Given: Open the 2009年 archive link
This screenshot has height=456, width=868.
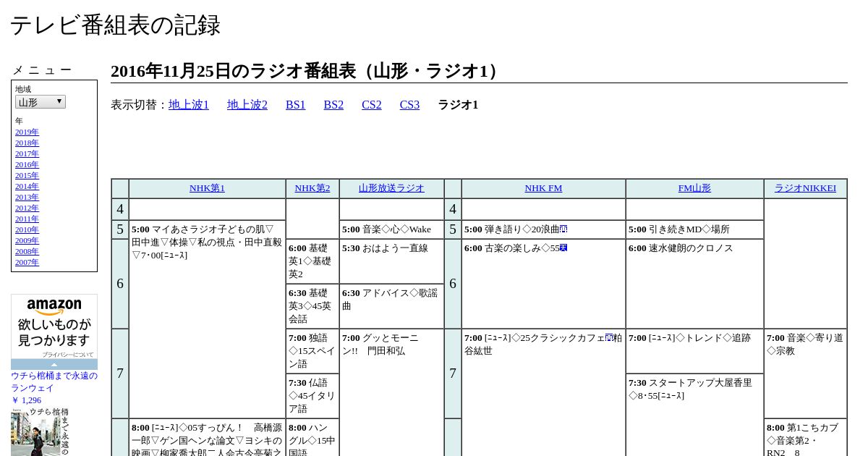Looking at the screenshot, I should pos(27,241).
